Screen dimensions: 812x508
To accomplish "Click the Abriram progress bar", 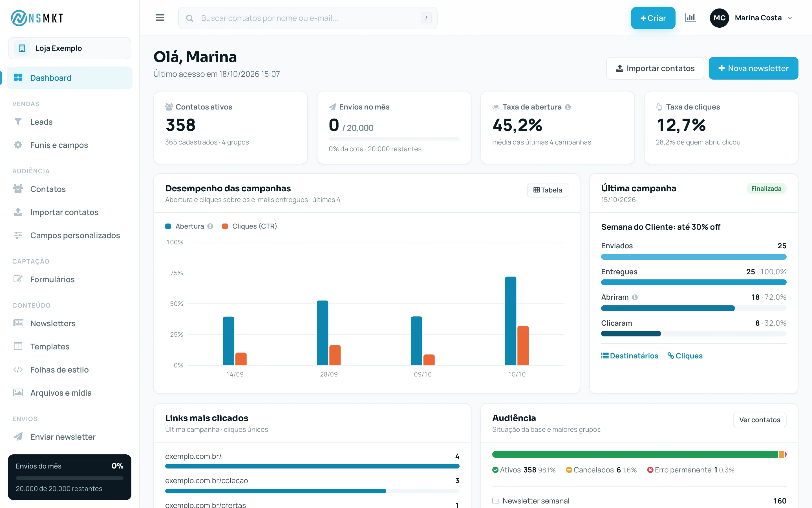I will tap(694, 308).
